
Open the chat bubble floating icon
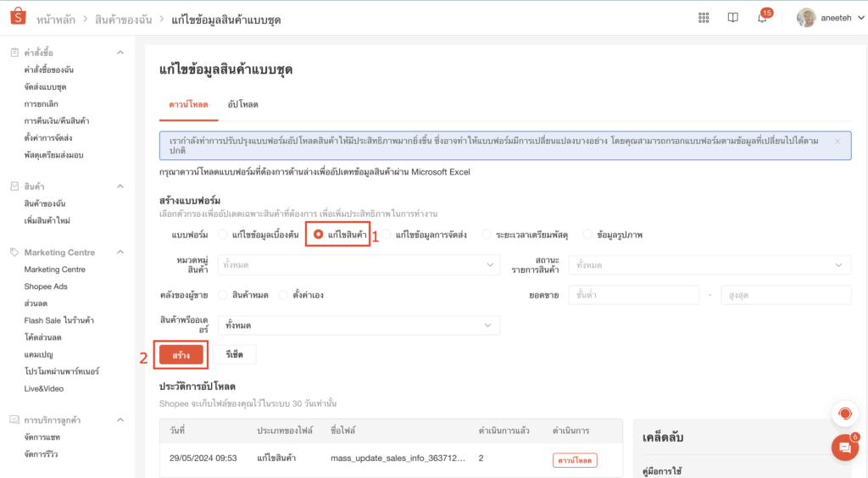tap(845, 447)
